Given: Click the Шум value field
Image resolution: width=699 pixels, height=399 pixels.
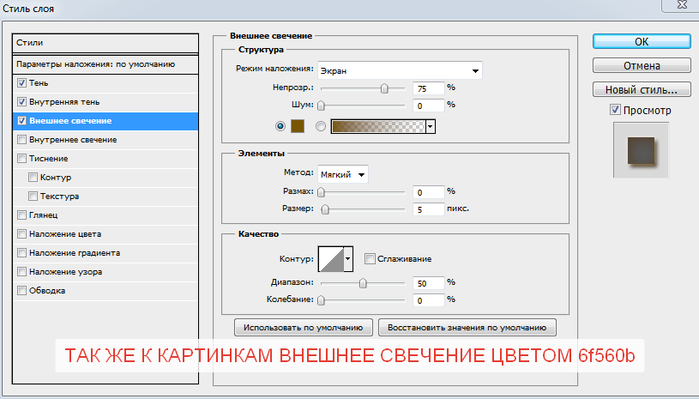Looking at the screenshot, I should [x=428, y=106].
